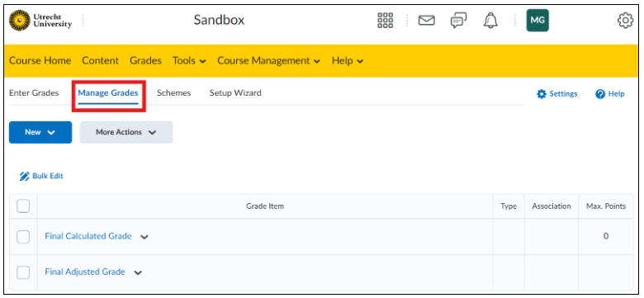Open the New button dropdown
The image size is (644, 298).
40,132
